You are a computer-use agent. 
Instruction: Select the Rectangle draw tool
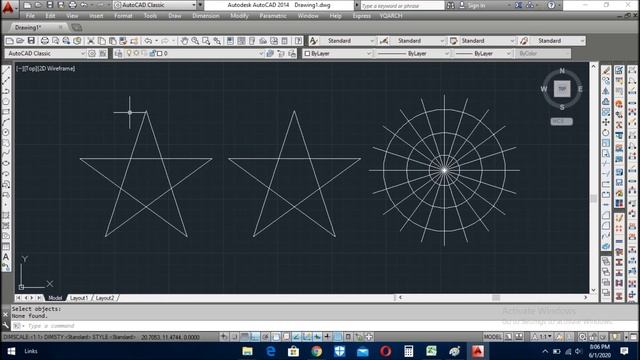click(x=6, y=111)
